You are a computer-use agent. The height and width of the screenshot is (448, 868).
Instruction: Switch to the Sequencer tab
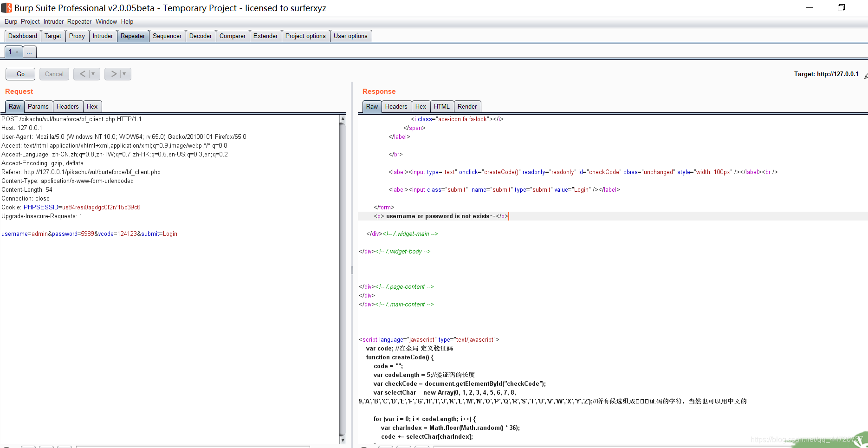click(x=167, y=36)
